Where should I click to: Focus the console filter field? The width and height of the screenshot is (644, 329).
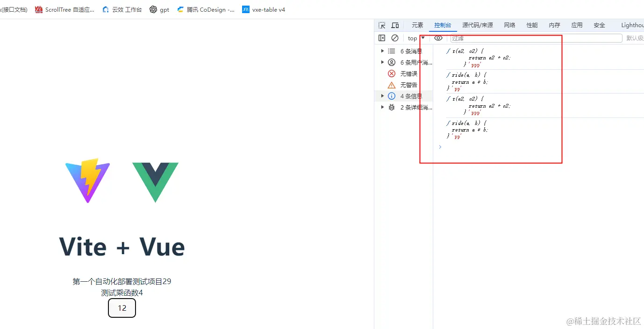point(536,38)
